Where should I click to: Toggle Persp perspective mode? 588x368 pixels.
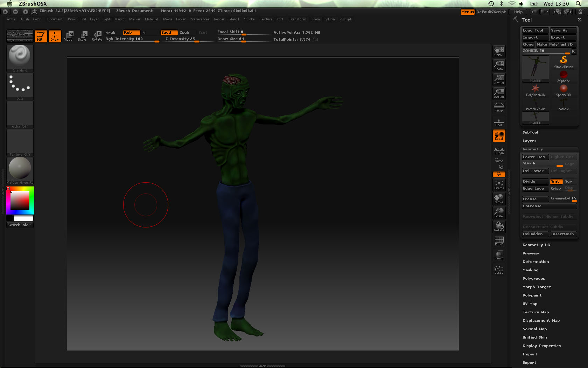click(499, 107)
